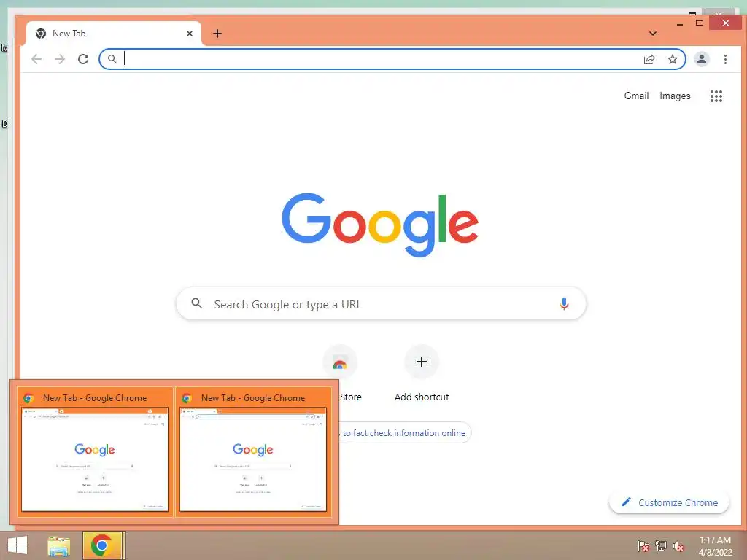This screenshot has width=747, height=560.
Task: Reload the page with refresh icon
Action: tap(83, 59)
